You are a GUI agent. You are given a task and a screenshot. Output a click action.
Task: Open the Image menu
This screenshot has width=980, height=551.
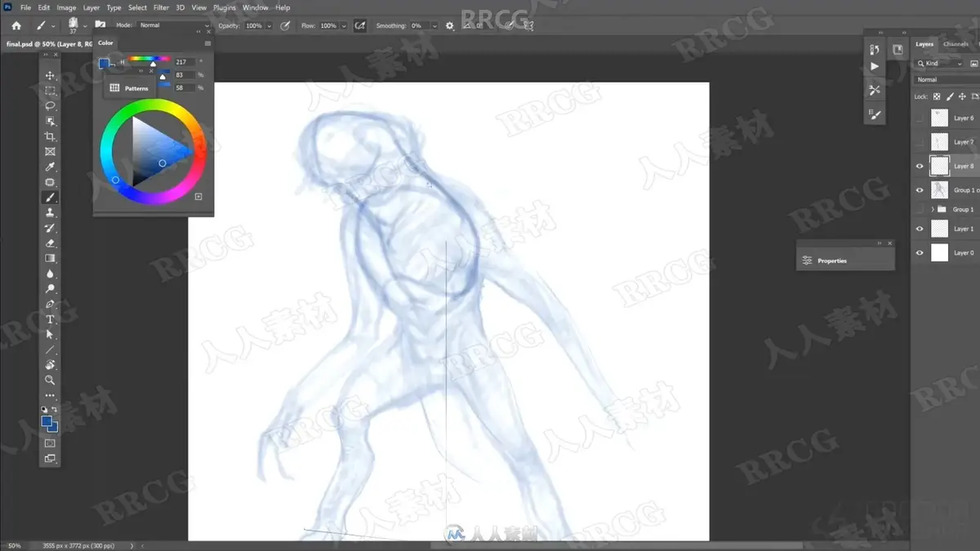click(x=66, y=7)
